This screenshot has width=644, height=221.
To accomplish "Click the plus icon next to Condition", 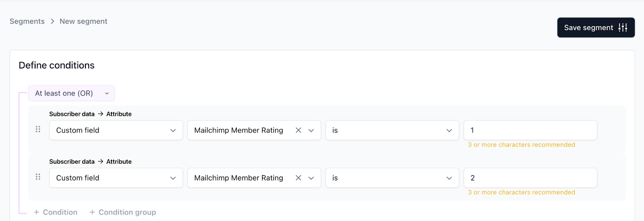I will 36,212.
